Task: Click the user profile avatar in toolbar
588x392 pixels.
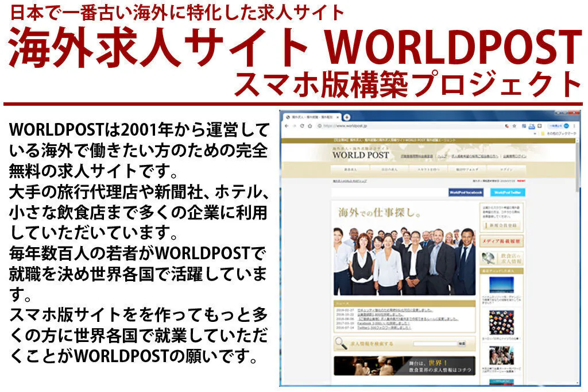Action: pyautogui.click(x=567, y=125)
